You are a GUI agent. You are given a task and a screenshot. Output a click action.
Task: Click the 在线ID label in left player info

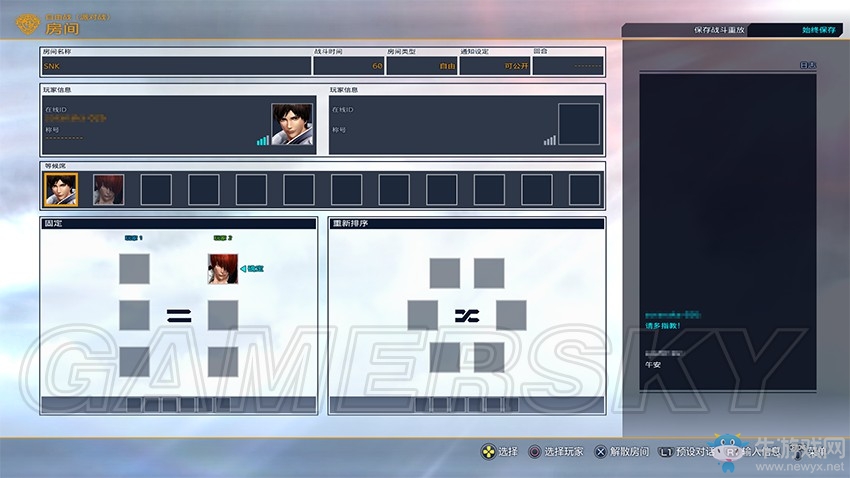point(56,109)
